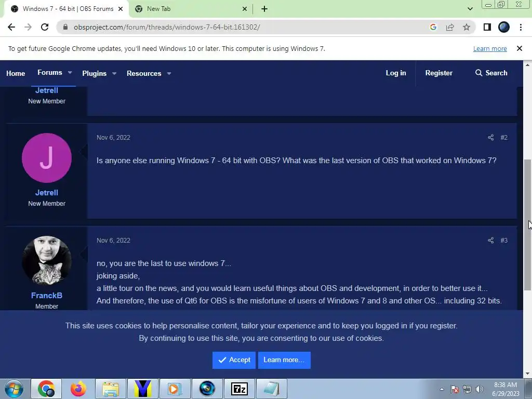Open FranckB username link

(47, 296)
